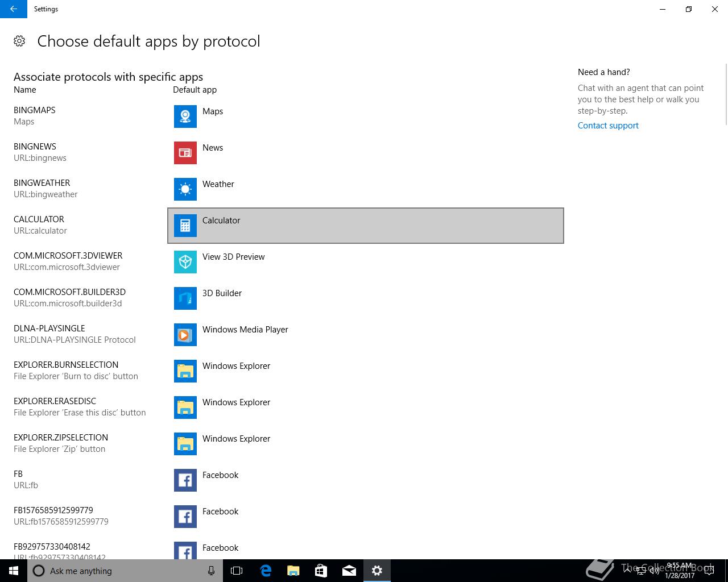Click the Facebook icon in FB row
This screenshot has height=582, width=728.
point(185,480)
